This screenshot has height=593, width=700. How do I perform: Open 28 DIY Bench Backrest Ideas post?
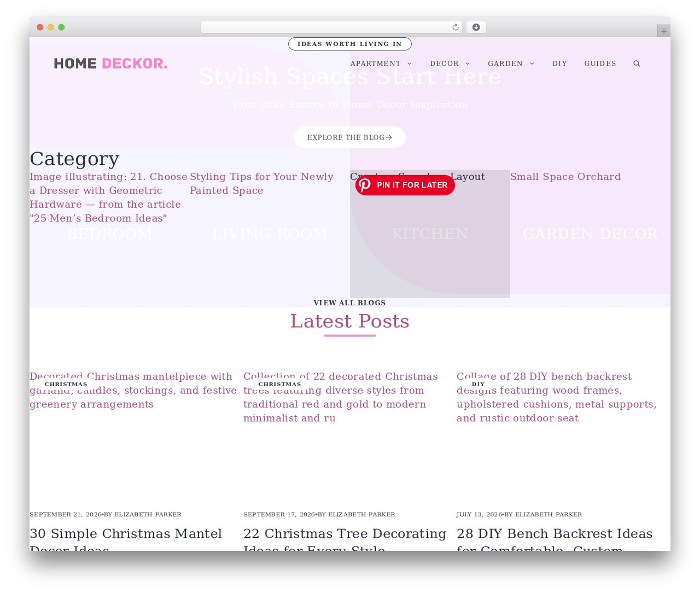coord(555,540)
